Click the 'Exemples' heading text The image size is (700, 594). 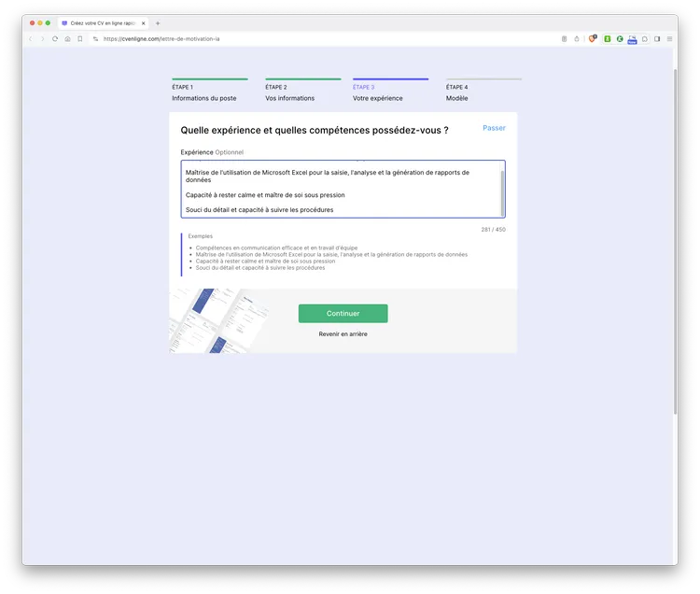[x=201, y=236]
